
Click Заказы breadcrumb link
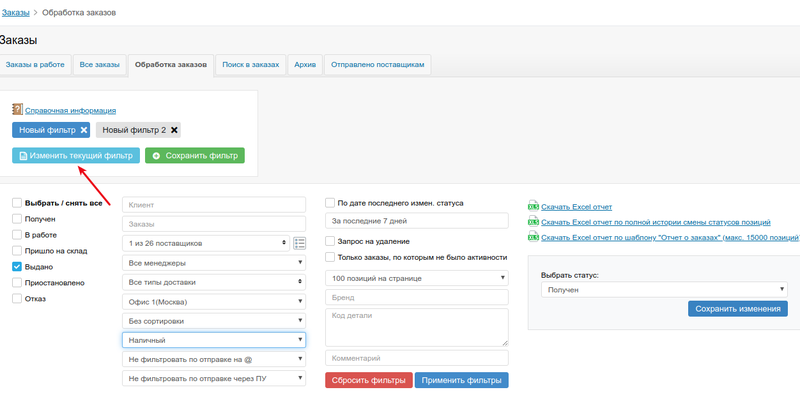tap(15, 12)
